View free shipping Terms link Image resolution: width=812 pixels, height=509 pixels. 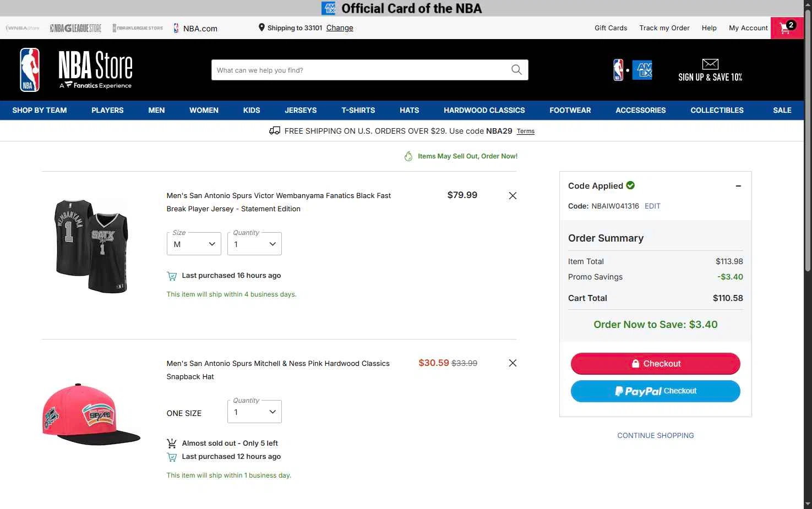pyautogui.click(x=526, y=131)
